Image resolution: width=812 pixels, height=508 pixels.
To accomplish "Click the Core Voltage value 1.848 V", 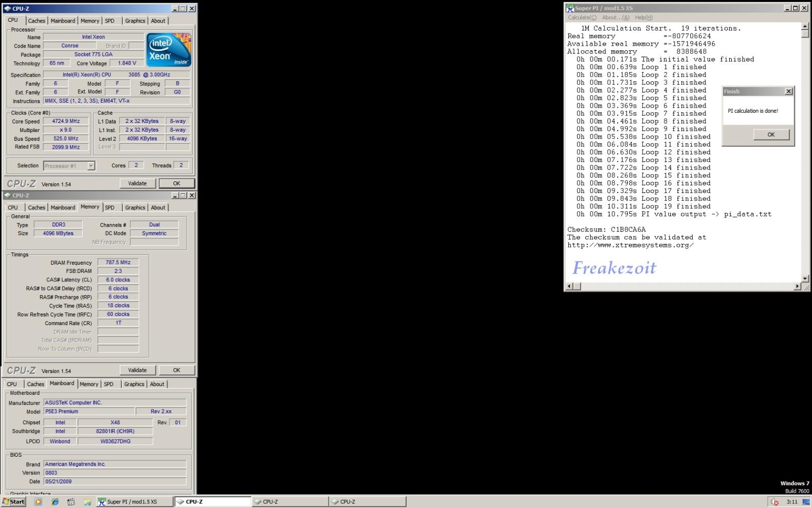I will 127,63.
